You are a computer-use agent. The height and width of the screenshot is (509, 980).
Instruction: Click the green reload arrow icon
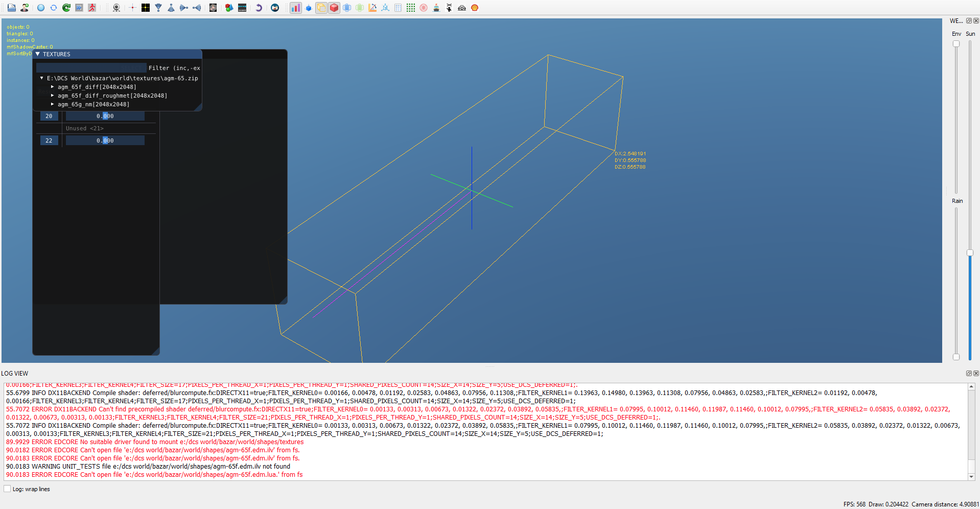tap(66, 8)
